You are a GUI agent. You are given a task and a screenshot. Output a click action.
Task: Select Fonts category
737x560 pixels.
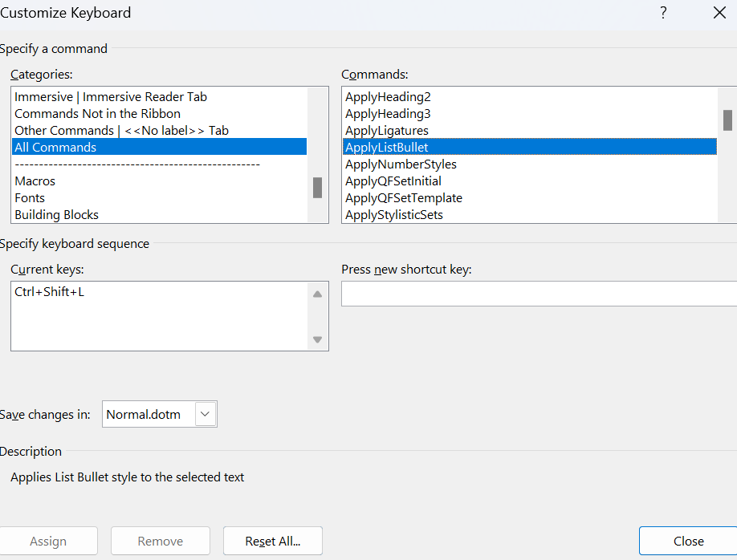click(30, 198)
